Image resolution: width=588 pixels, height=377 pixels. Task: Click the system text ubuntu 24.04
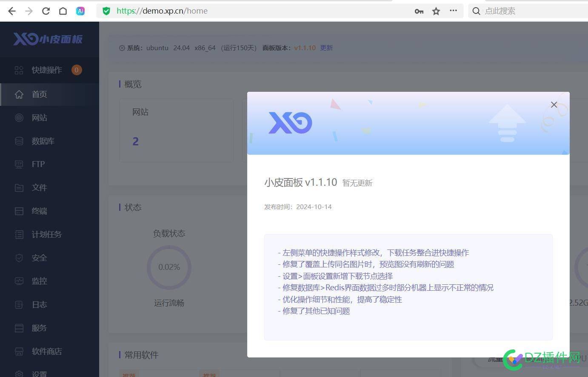point(168,48)
